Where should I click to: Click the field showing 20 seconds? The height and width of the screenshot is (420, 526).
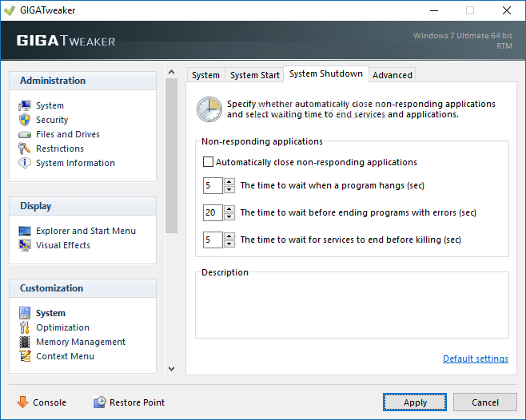tap(213, 213)
